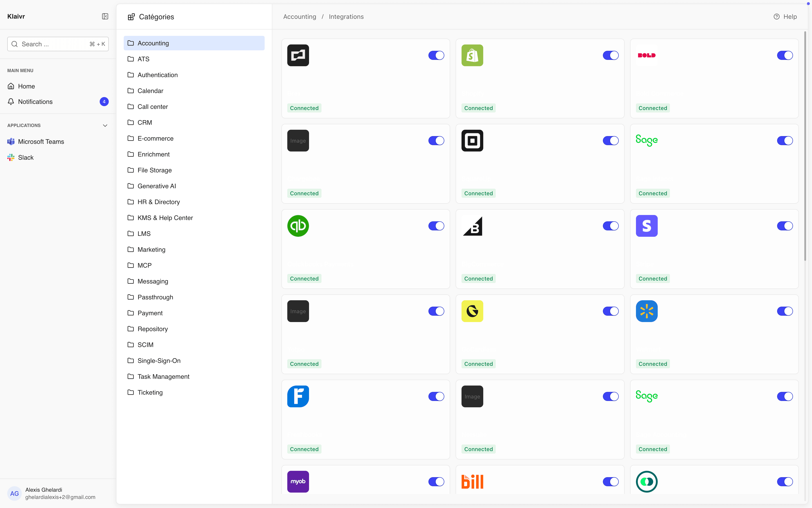Toggle the FreshBooks F card switch
Viewport: 812px width, 508px height.
coord(436,396)
